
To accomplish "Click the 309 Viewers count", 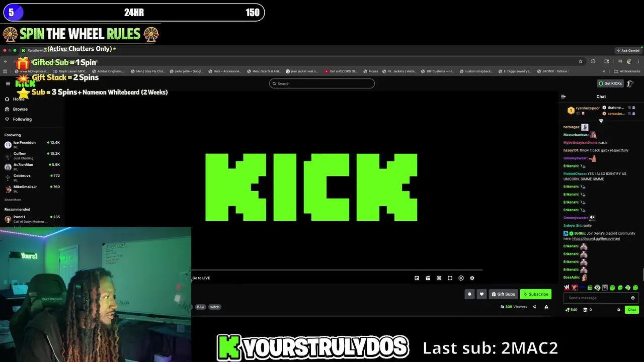I will click(514, 307).
